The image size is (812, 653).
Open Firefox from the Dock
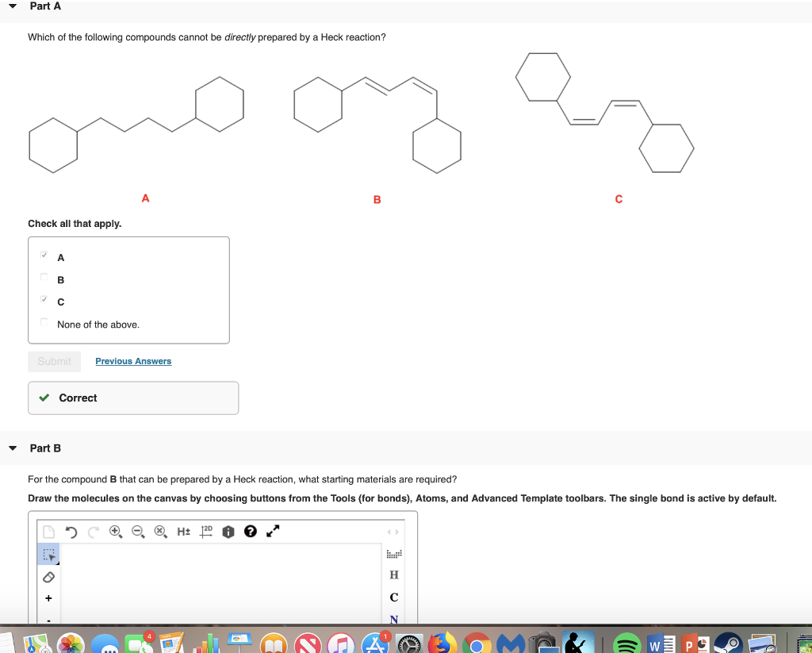(441, 644)
